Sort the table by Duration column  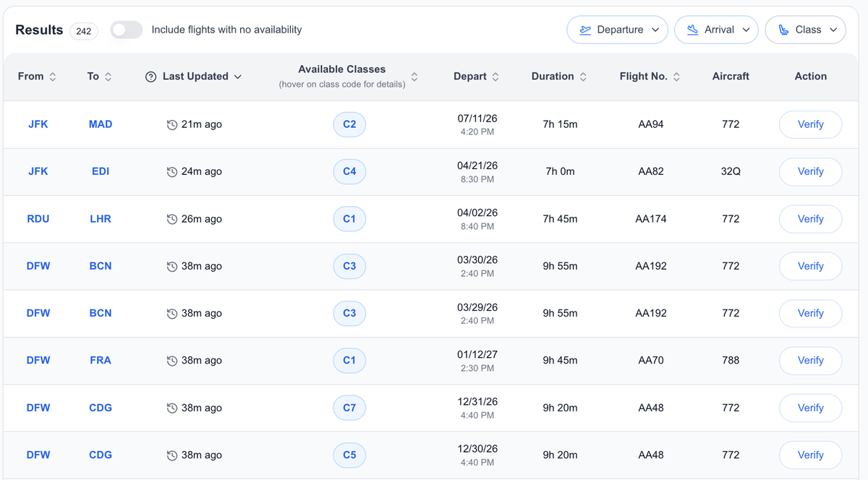point(559,76)
